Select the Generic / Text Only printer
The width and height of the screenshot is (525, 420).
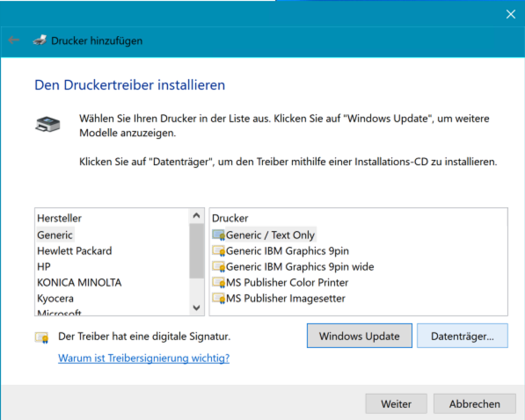pos(270,235)
